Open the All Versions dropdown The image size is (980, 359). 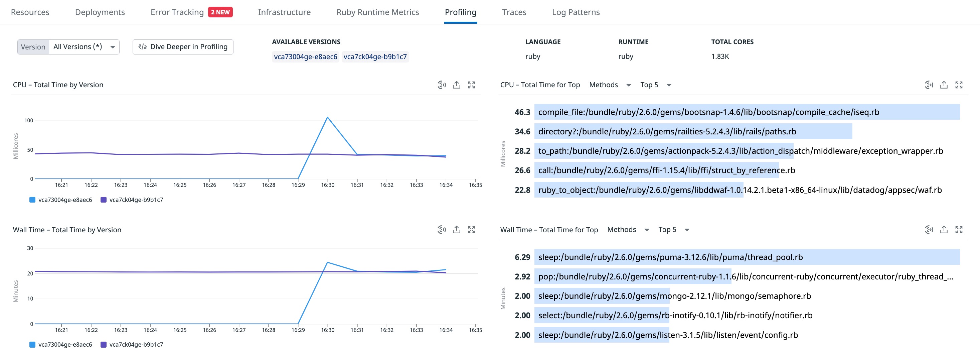84,47
